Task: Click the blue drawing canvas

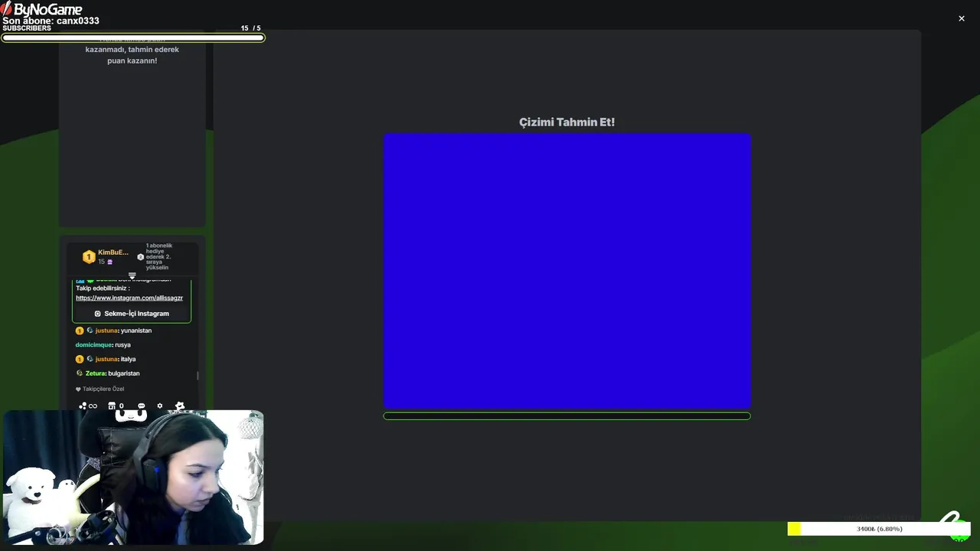Action: [567, 271]
